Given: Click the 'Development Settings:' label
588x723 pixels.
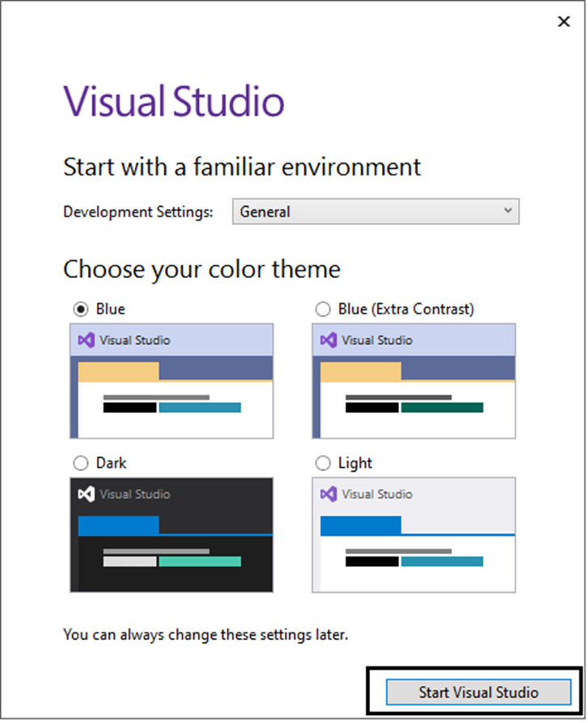Looking at the screenshot, I should [x=138, y=212].
